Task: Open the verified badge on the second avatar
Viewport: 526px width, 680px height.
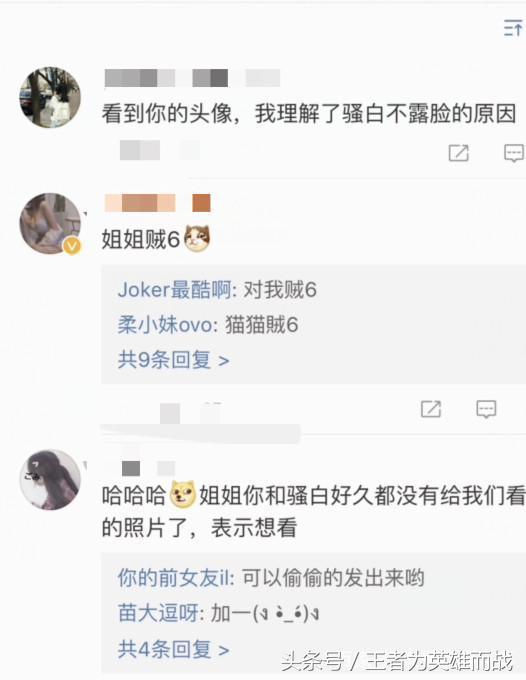Action: pos(72,246)
